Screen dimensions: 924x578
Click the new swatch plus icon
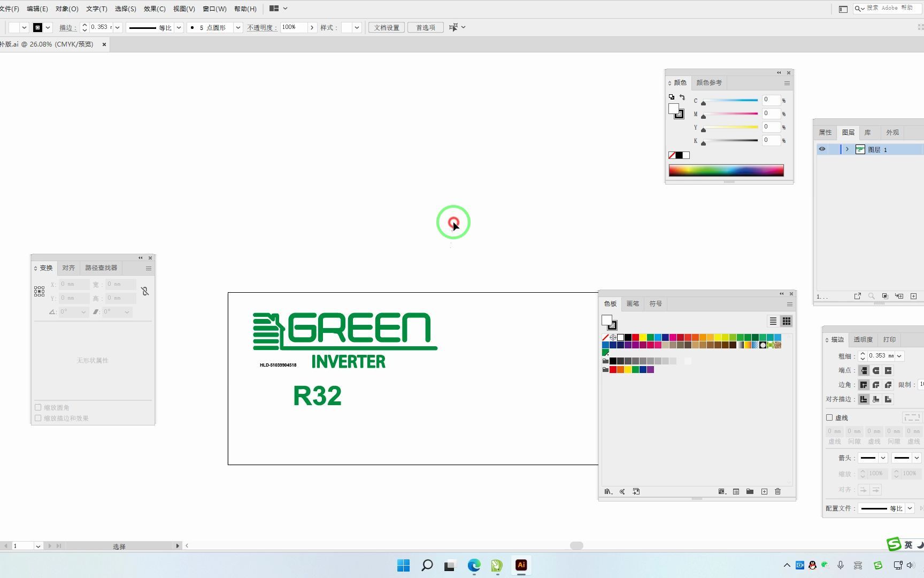tap(764, 491)
